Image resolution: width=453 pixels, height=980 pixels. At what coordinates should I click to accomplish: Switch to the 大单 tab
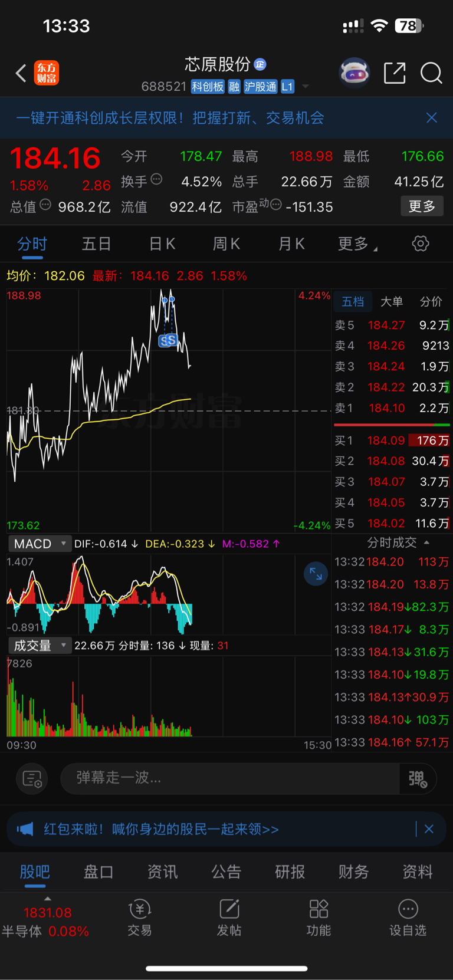click(x=392, y=301)
